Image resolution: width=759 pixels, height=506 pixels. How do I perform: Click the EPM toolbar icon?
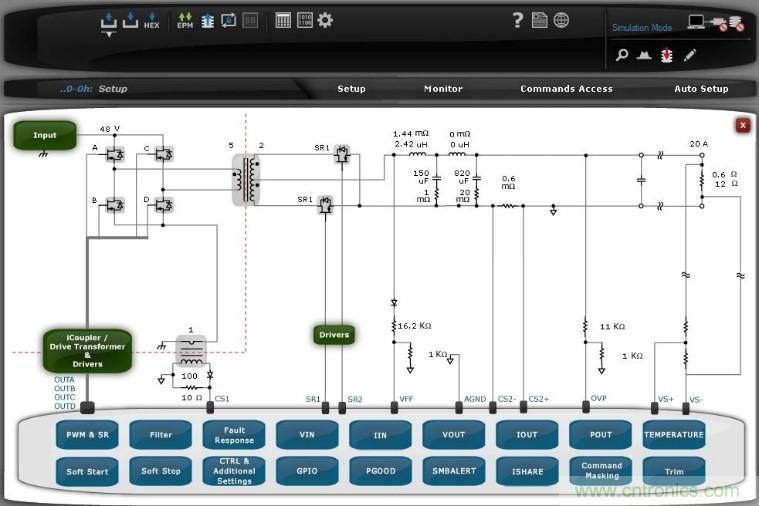click(185, 21)
